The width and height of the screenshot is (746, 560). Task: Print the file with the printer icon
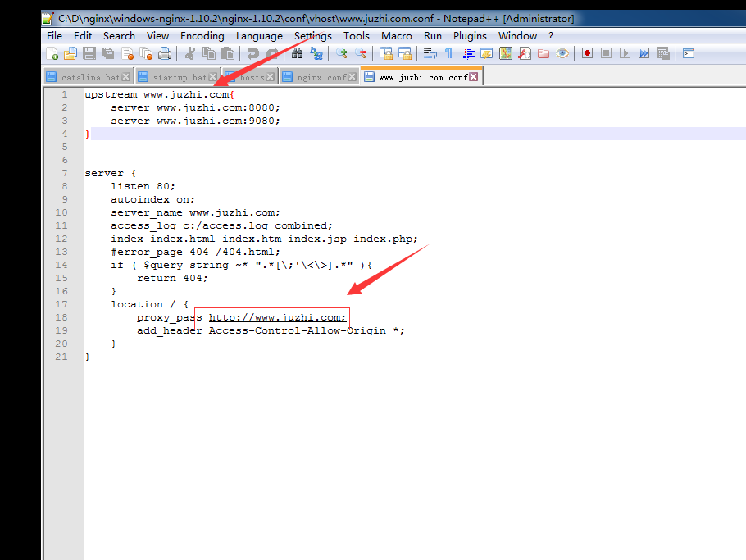point(165,54)
